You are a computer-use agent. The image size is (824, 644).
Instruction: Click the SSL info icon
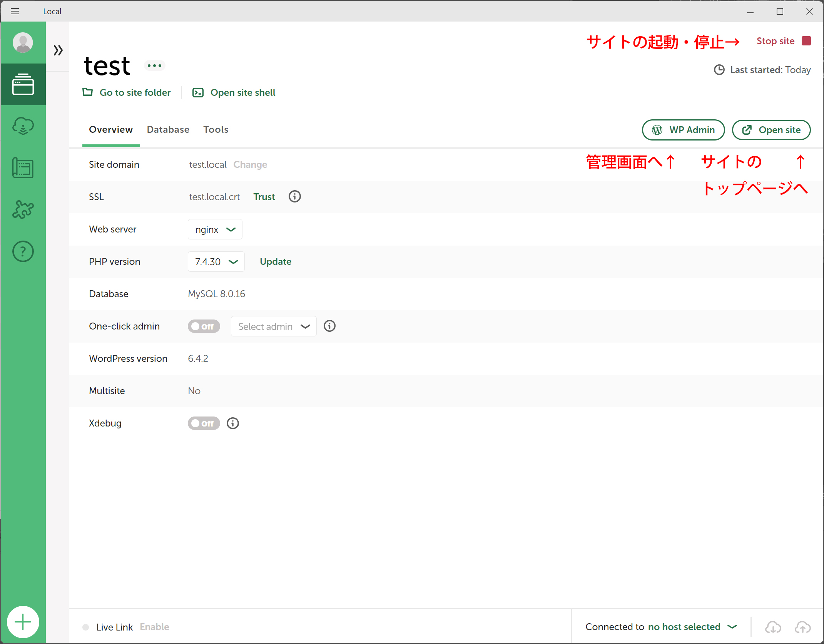(295, 197)
